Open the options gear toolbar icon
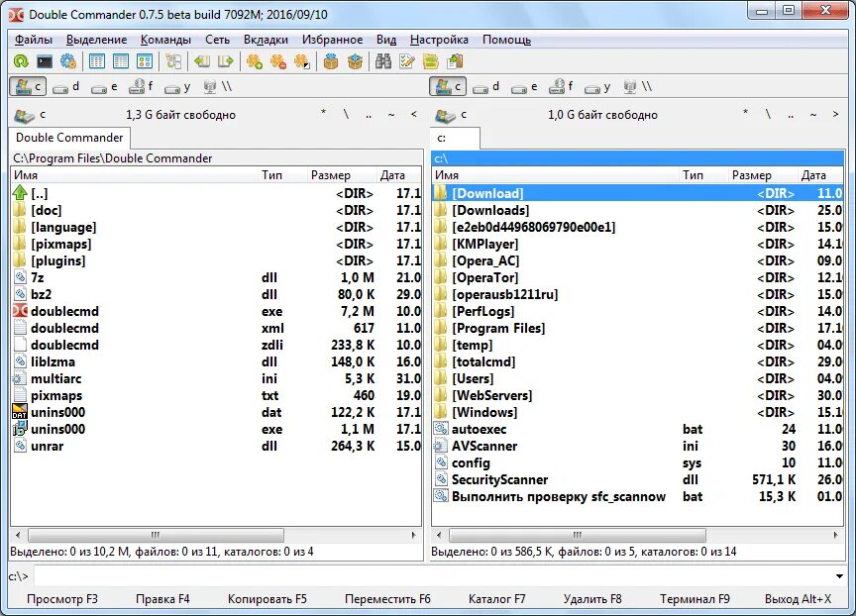 coord(68,61)
